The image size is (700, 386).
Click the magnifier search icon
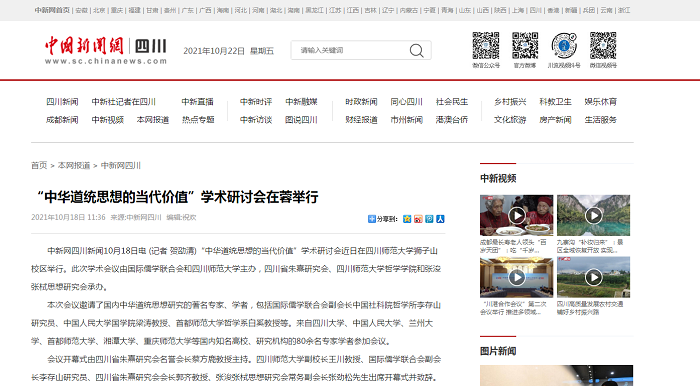pyautogui.click(x=417, y=50)
